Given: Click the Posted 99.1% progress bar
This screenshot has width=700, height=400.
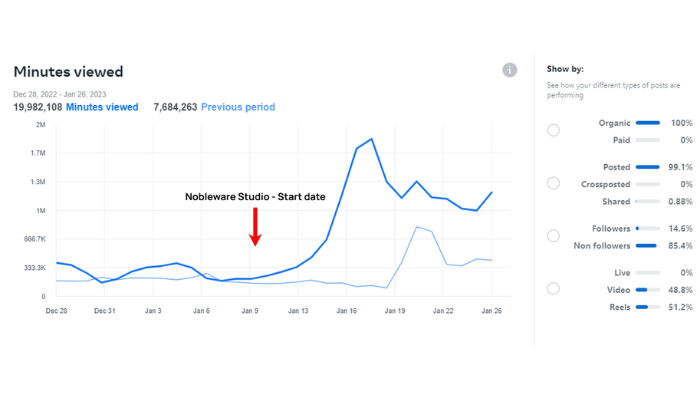Looking at the screenshot, I should click(648, 167).
